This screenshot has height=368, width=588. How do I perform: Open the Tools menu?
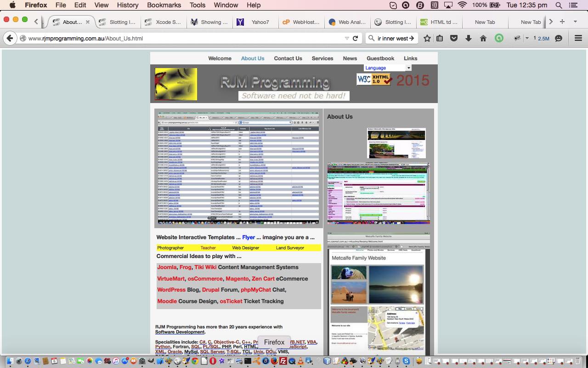click(198, 5)
